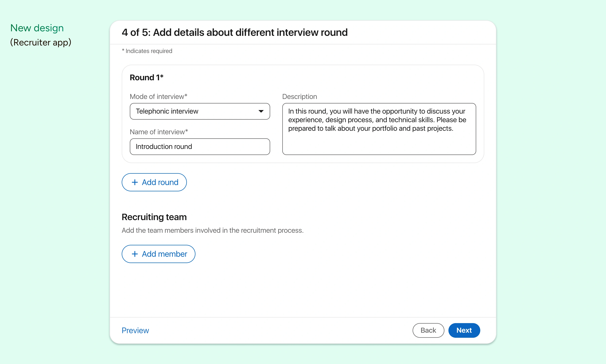Click the '4 of 5' step title
The width and height of the screenshot is (606, 364).
(234, 32)
